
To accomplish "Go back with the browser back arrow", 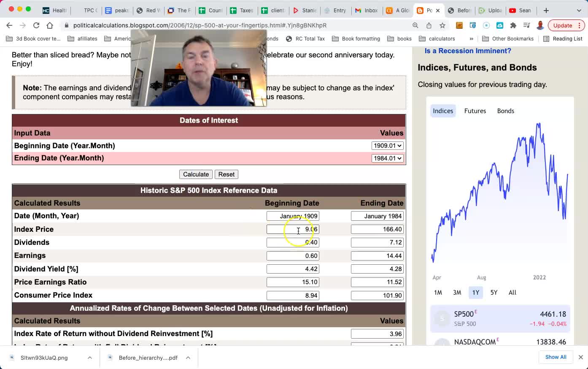I will click(9, 25).
